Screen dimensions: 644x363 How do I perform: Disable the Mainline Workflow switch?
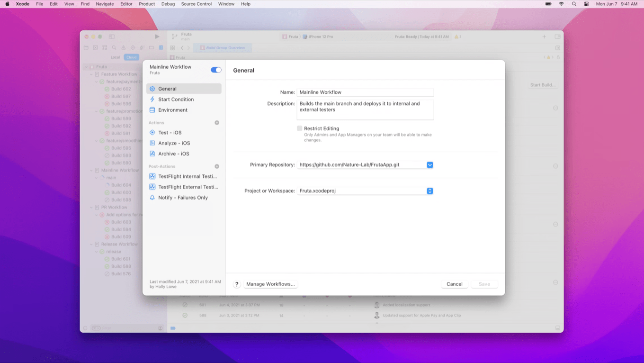(216, 70)
